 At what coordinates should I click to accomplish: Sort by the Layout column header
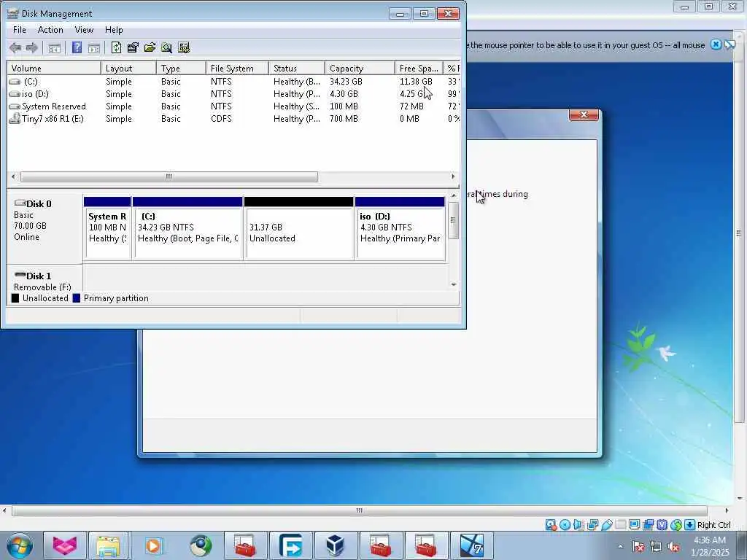point(128,68)
